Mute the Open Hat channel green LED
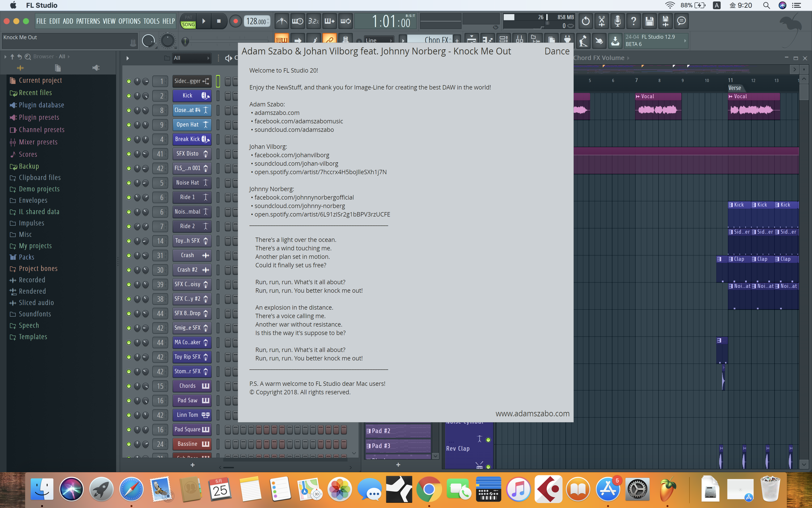The width and height of the screenshot is (812, 508). click(129, 125)
